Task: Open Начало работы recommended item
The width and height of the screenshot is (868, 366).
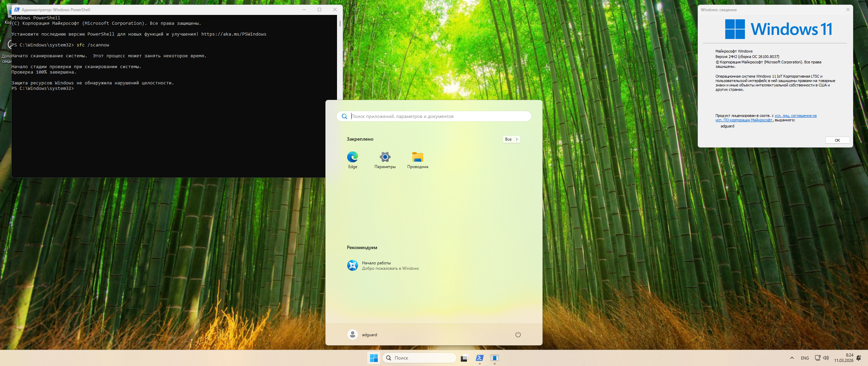Action: (383, 265)
